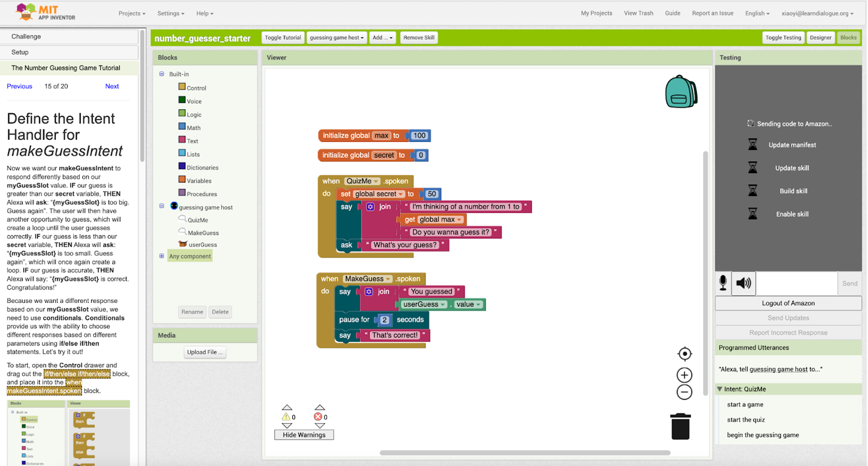Viewport: 868px width, 466px height.
Task: Go to next error with down arrow
Action: pos(320,426)
